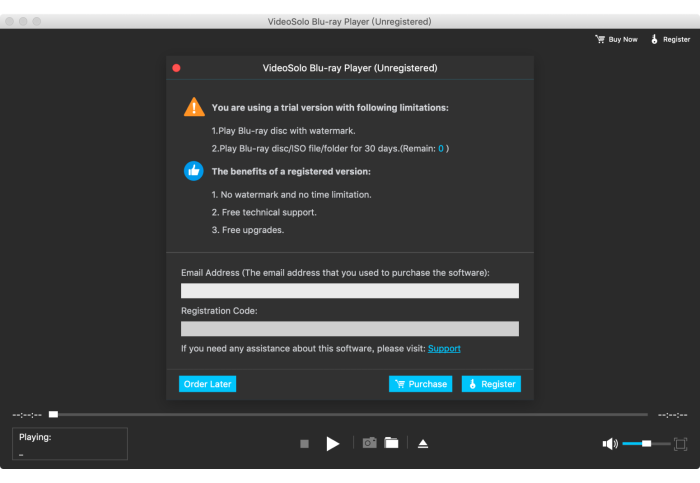
Task: Eject the disc with the eject icon
Action: tap(423, 443)
